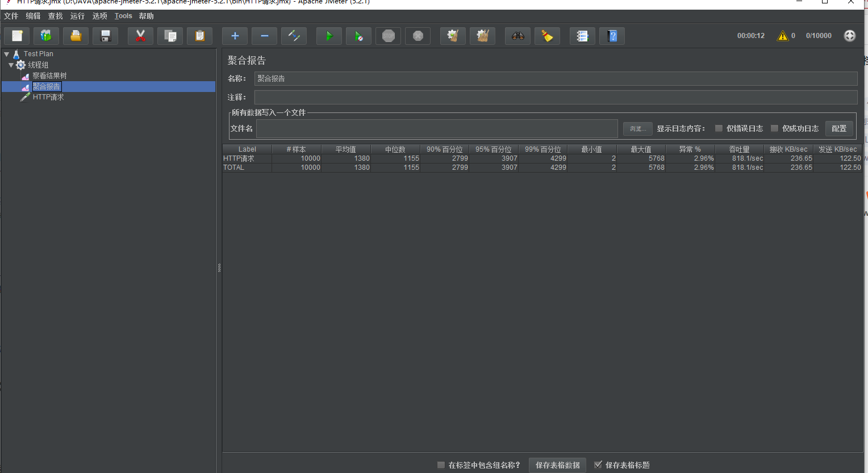The image size is (868, 473).
Task: Create a new test plan from toolbar
Action: (17, 36)
